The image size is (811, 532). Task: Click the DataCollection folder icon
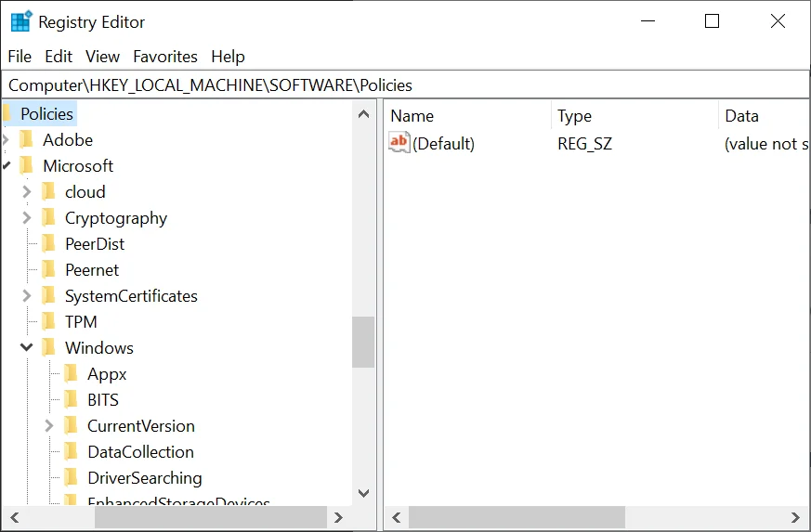pyautogui.click(x=71, y=452)
